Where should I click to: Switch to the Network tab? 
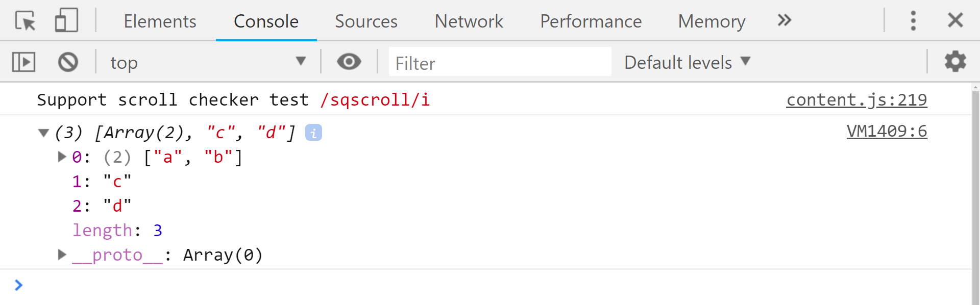tap(469, 21)
